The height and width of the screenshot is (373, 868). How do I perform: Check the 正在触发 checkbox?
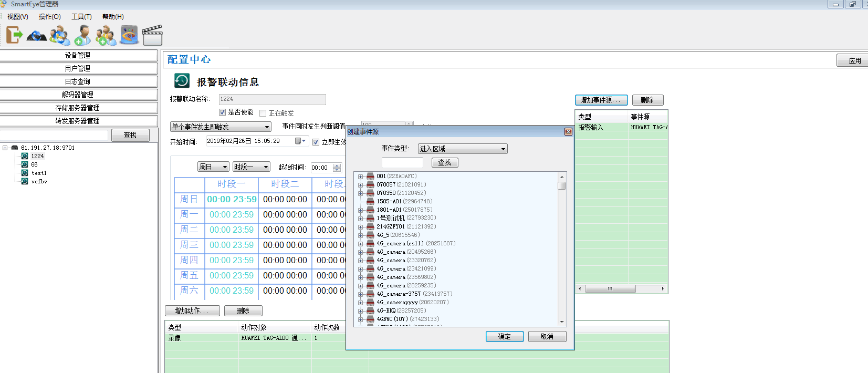(263, 113)
